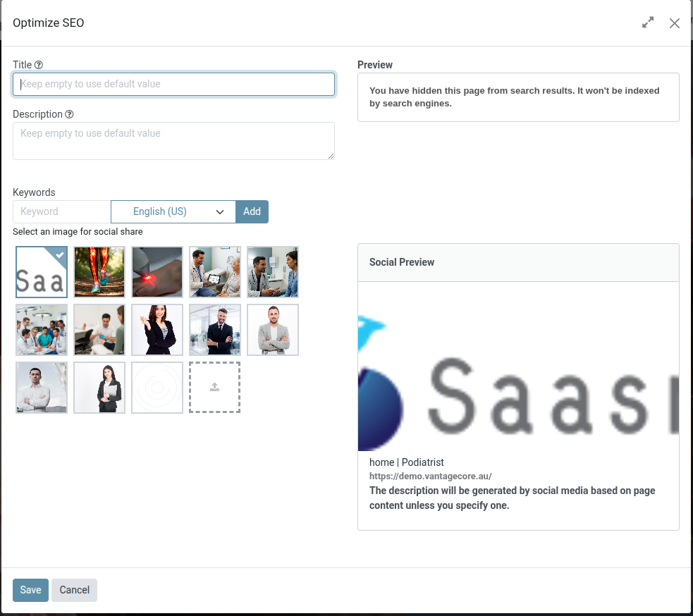Select the running legs with glowing knees image
Viewport: 693px width, 616px height.
(x=99, y=272)
